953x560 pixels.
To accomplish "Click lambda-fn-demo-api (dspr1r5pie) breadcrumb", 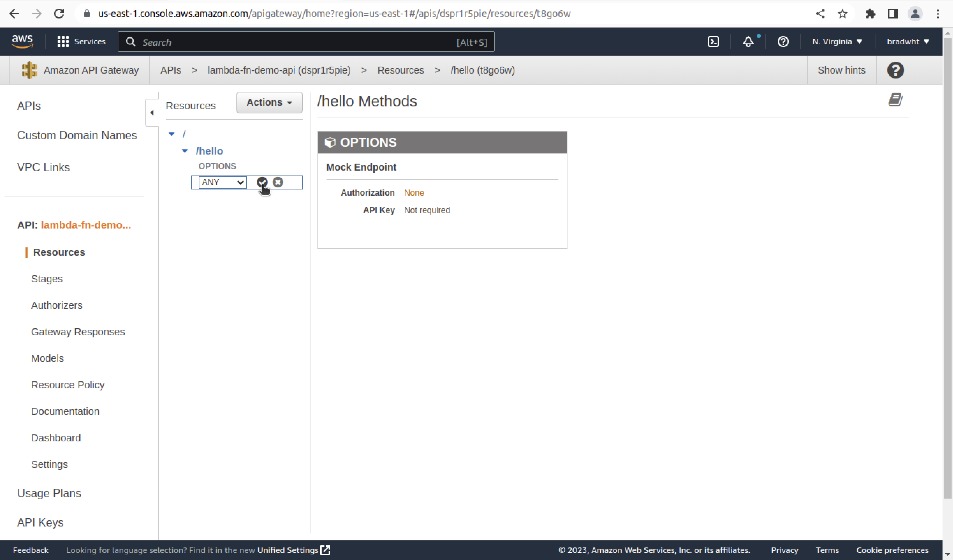I will point(279,70).
